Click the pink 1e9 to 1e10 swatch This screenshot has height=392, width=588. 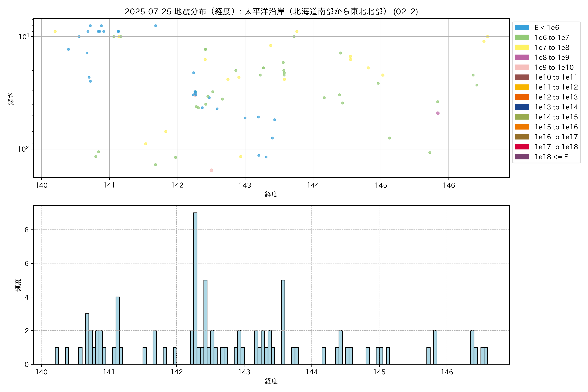tap(522, 67)
